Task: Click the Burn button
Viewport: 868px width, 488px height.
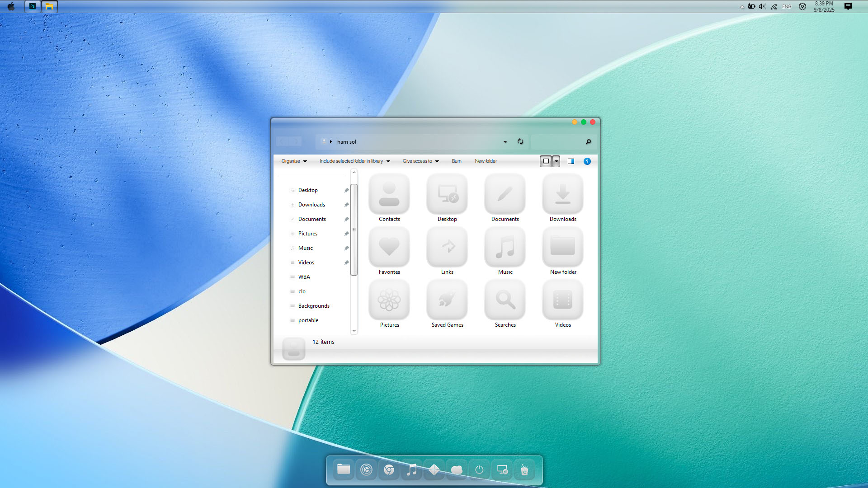Action: point(457,161)
